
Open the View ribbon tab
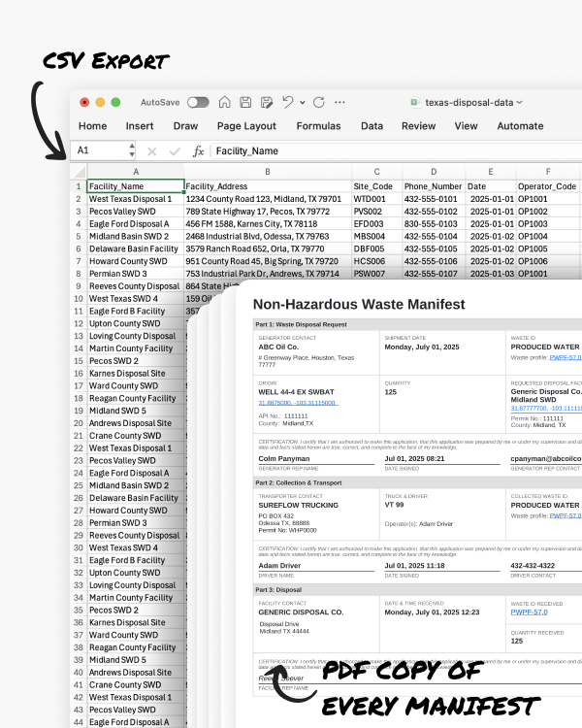(x=466, y=126)
